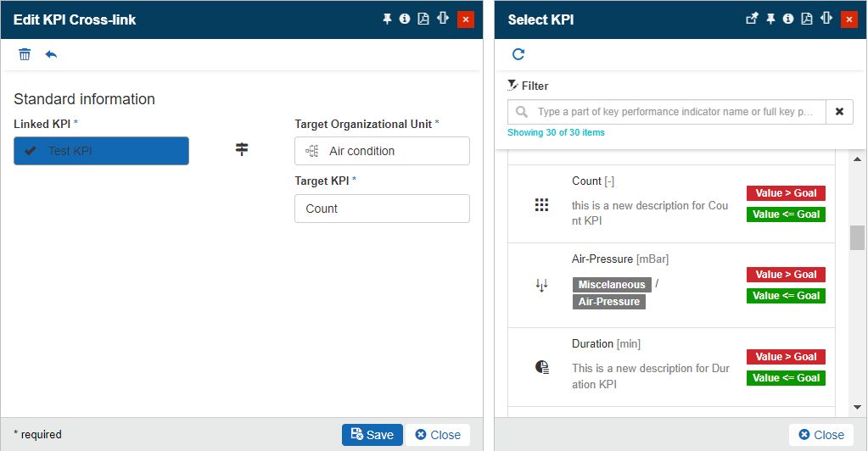Open the Target KPI field Count
Viewport: 868px width, 451px height.
tap(382, 209)
